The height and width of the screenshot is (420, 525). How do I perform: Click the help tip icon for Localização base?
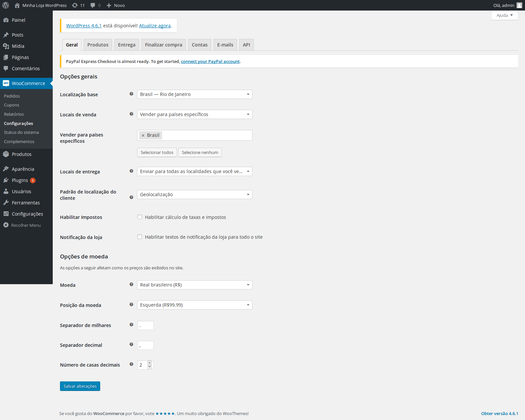coord(131,94)
